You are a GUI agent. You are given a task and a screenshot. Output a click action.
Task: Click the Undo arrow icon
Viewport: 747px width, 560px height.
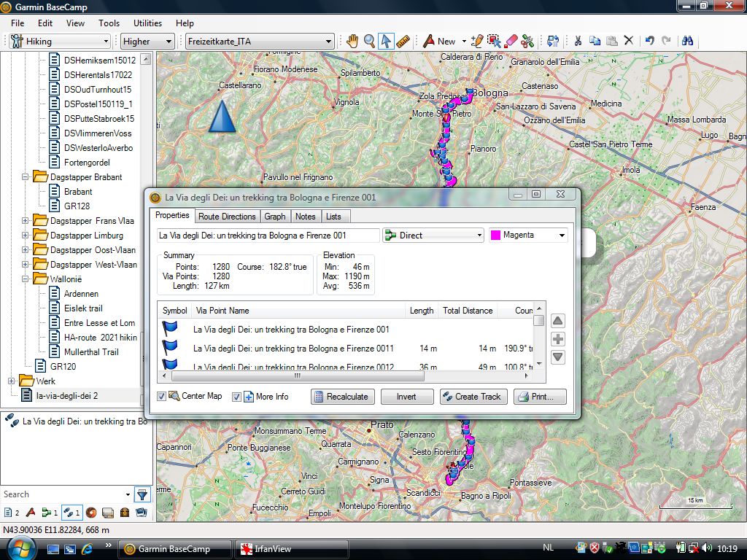(649, 42)
